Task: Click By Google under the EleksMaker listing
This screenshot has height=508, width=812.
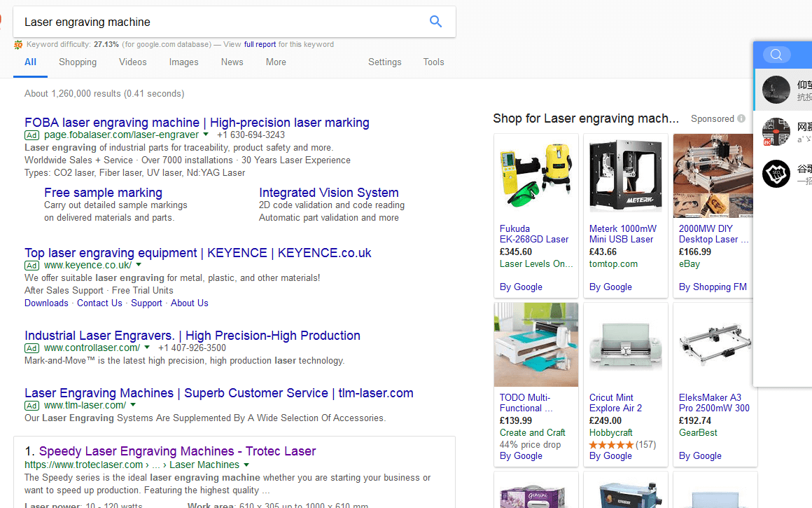Action: click(700, 456)
